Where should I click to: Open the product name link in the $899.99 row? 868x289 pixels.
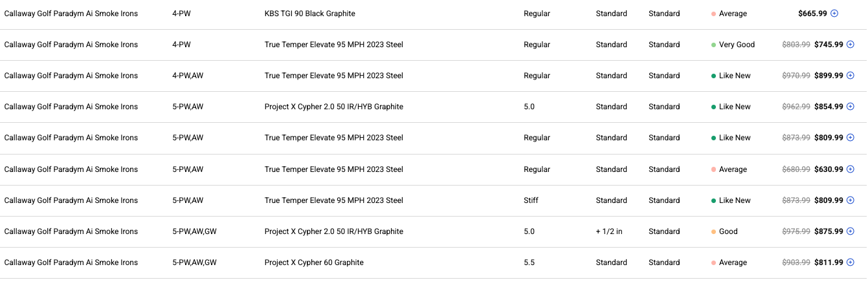coord(71,76)
